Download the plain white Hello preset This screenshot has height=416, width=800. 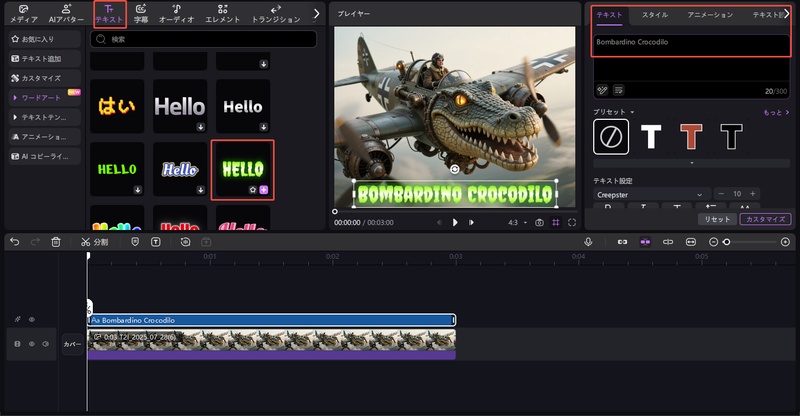coord(263,127)
